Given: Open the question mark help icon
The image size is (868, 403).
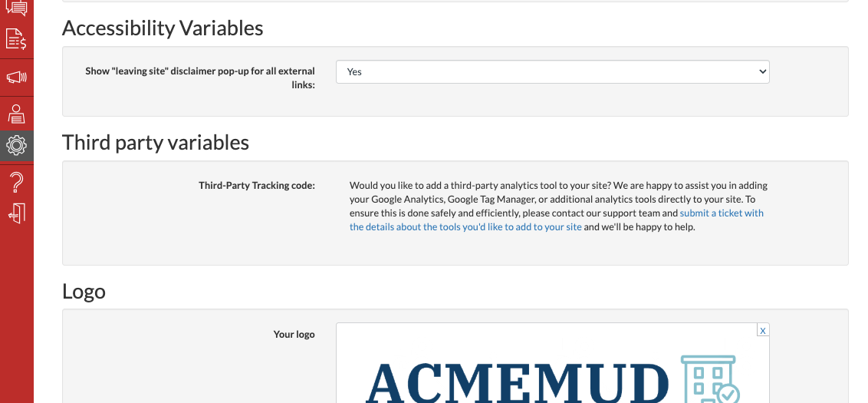Looking at the screenshot, I should click(16, 182).
